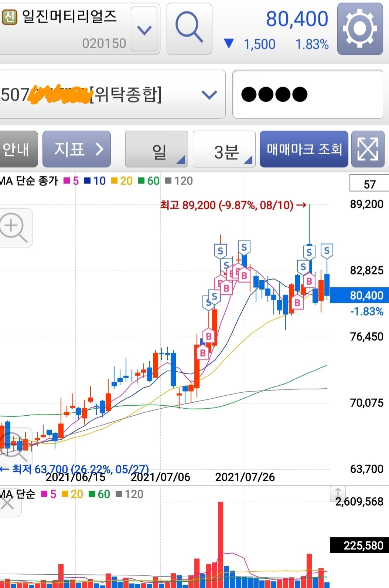
Task: Click the green 60-day MA legend swatch
Action: tap(141, 181)
